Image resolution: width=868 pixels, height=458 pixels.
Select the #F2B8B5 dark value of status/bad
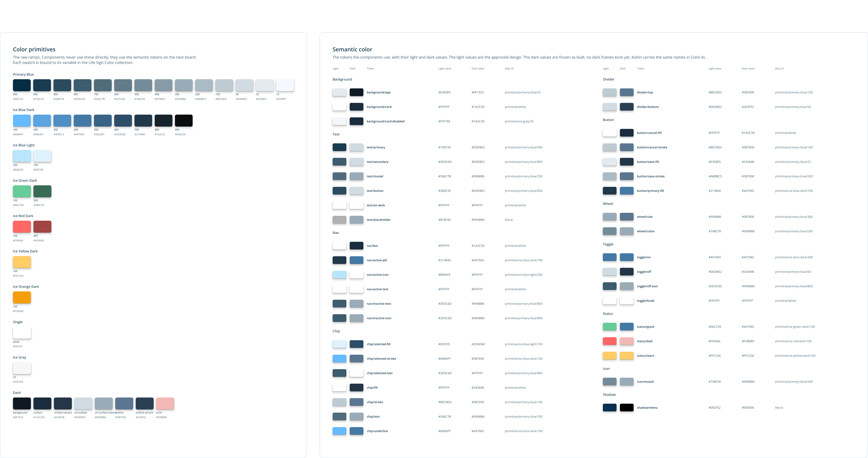click(748, 341)
